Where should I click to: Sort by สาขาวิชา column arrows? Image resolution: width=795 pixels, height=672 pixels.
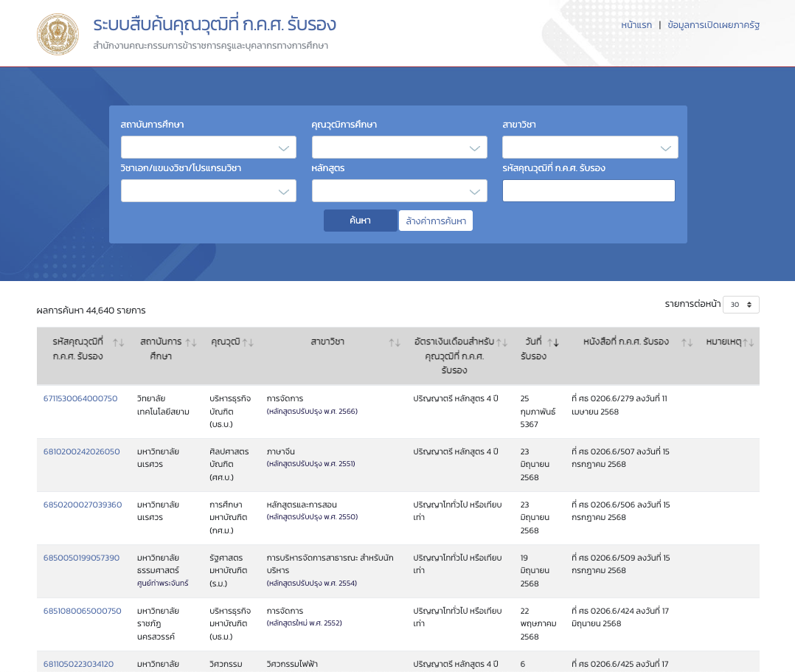point(395,343)
